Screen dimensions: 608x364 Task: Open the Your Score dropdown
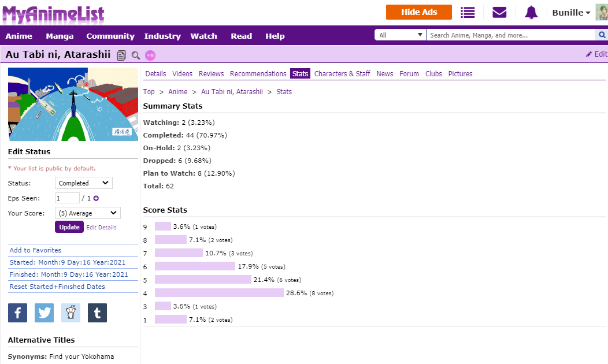coord(88,213)
